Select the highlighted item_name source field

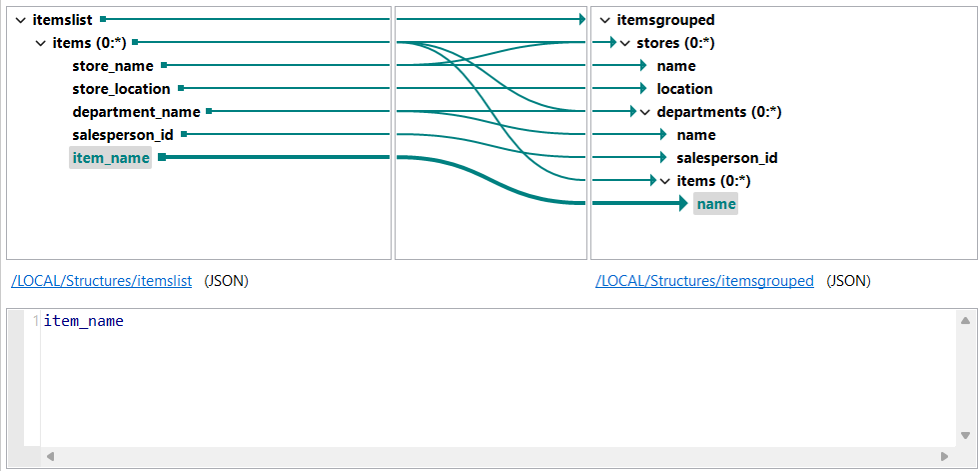point(111,158)
